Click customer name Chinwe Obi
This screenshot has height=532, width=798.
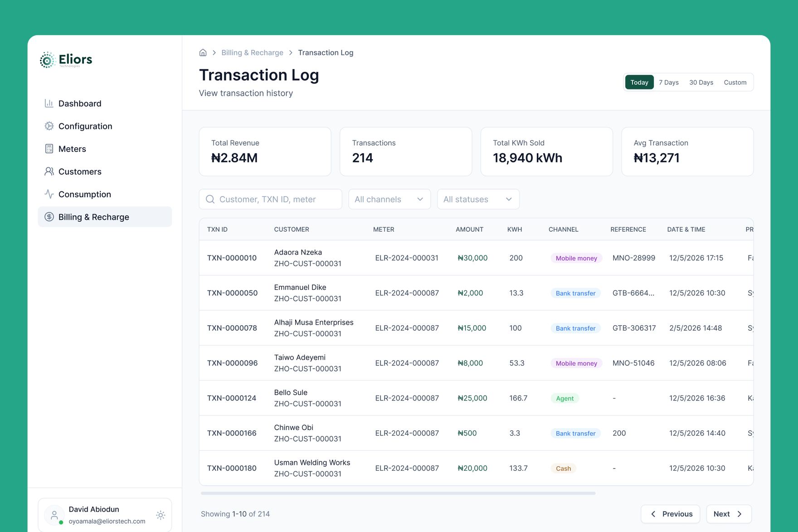(293, 427)
